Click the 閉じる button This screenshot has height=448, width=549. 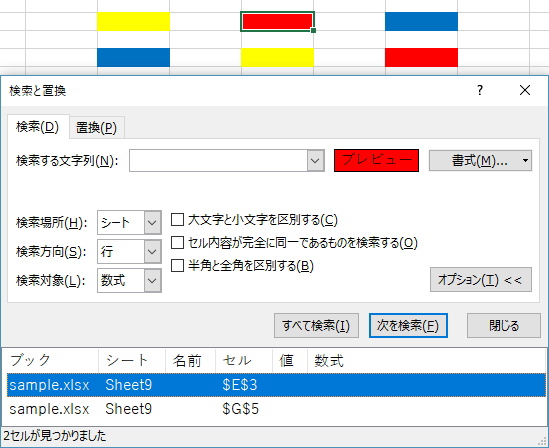coord(504,326)
